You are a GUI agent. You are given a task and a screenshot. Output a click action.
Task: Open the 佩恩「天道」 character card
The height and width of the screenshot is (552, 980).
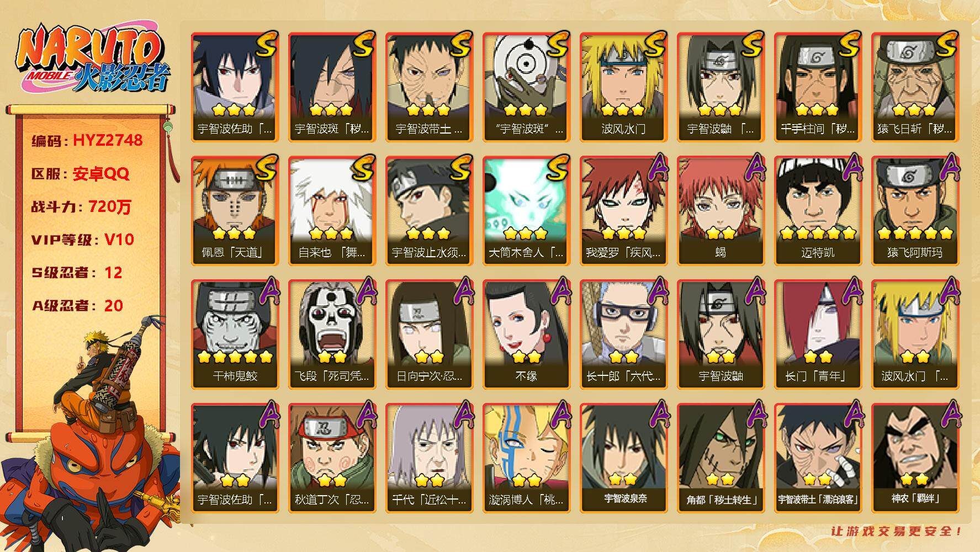pyautogui.click(x=235, y=210)
